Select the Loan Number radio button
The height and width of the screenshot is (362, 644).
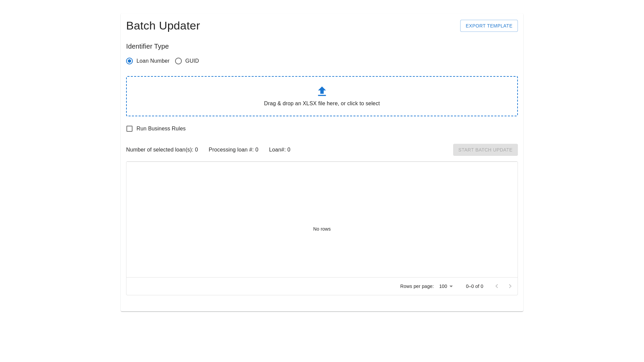tap(129, 61)
